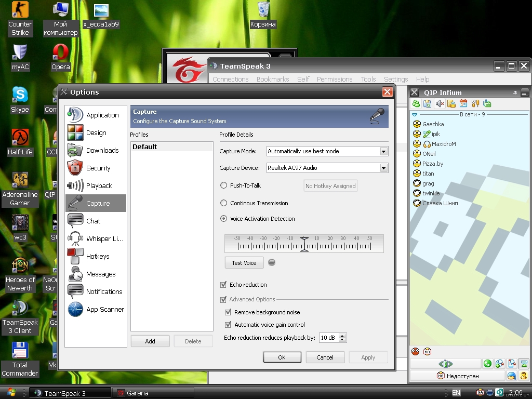Open the Security options section
This screenshot has width=532, height=399.
[x=96, y=168]
